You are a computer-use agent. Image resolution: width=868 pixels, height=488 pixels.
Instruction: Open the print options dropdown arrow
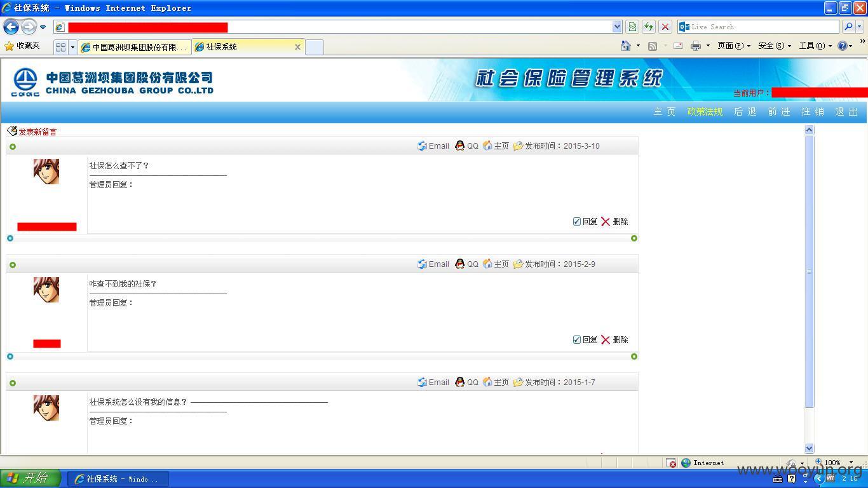tap(708, 46)
